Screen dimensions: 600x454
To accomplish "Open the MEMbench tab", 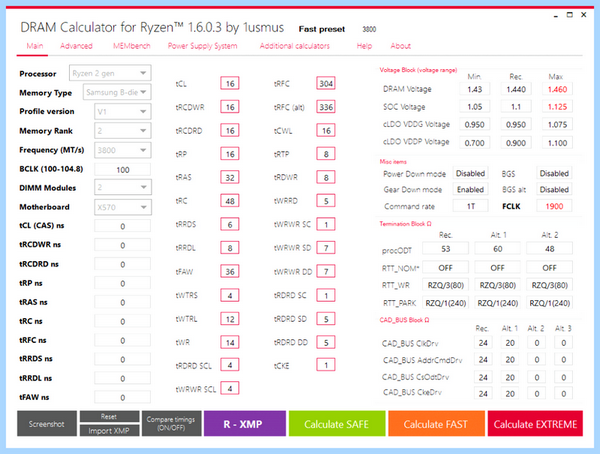I will click(131, 46).
